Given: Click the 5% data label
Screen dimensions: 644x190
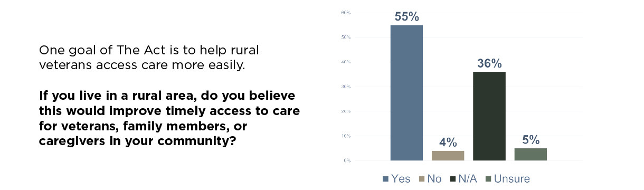Looking at the screenshot, I should [531, 140].
